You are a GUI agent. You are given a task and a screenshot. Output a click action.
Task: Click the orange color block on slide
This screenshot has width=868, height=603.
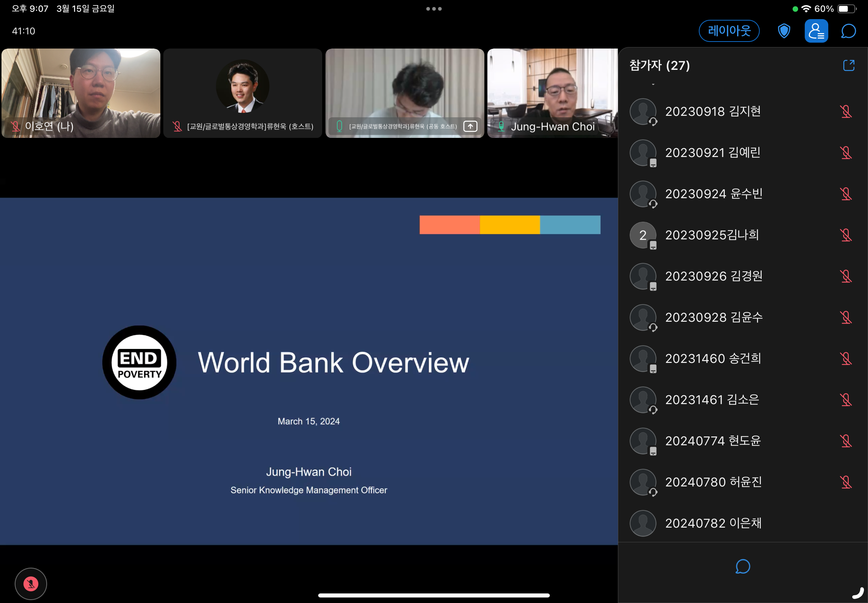[x=450, y=225]
